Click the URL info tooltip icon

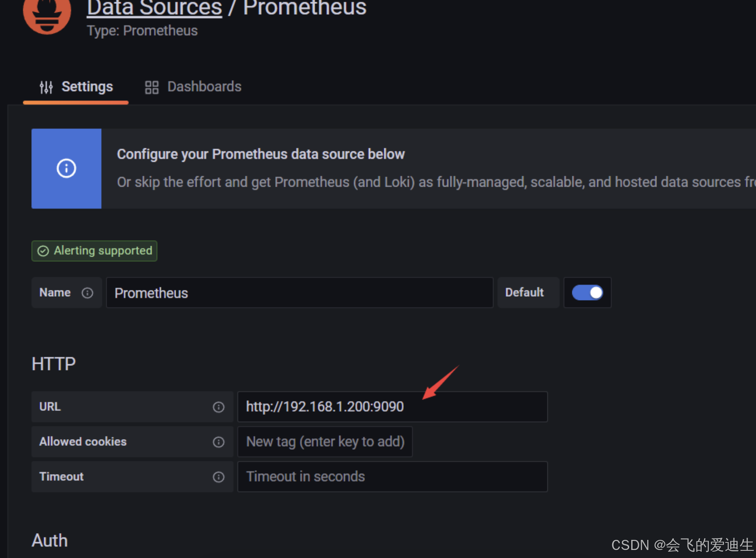(x=218, y=407)
